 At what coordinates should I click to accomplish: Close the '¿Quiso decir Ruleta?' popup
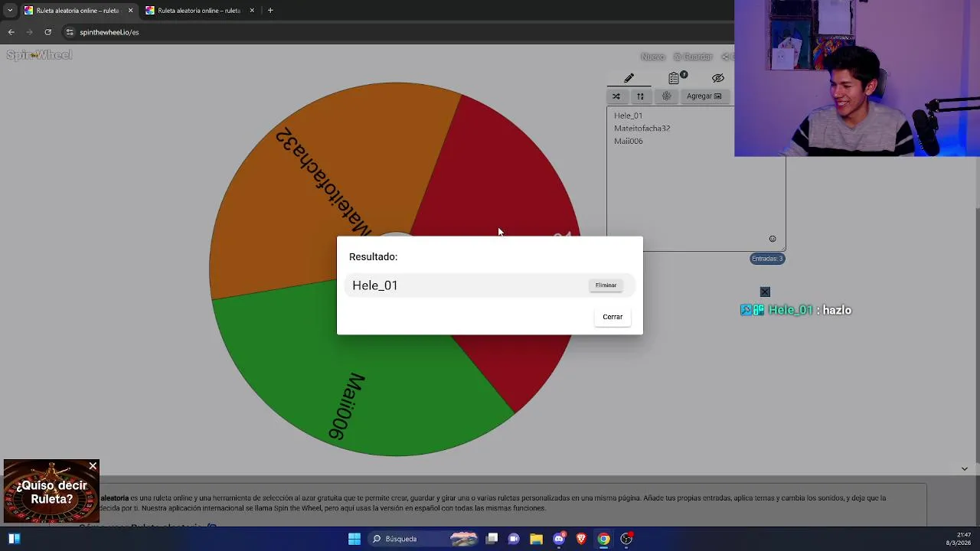tap(93, 466)
